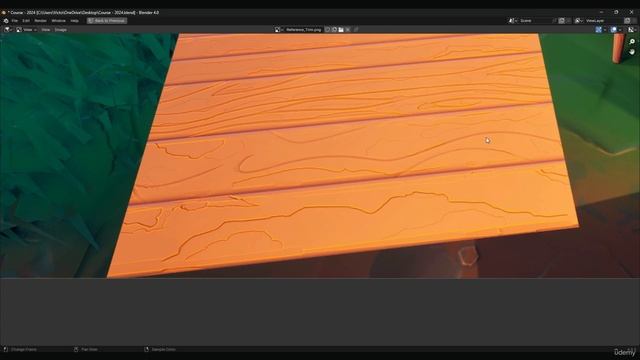Open the Edit menu
The height and width of the screenshot is (360, 640).
pos(26,20)
